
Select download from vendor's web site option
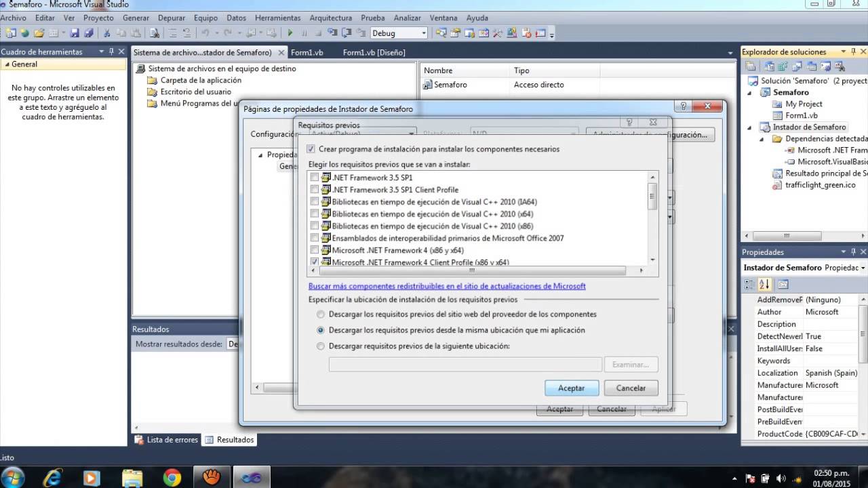pos(321,314)
